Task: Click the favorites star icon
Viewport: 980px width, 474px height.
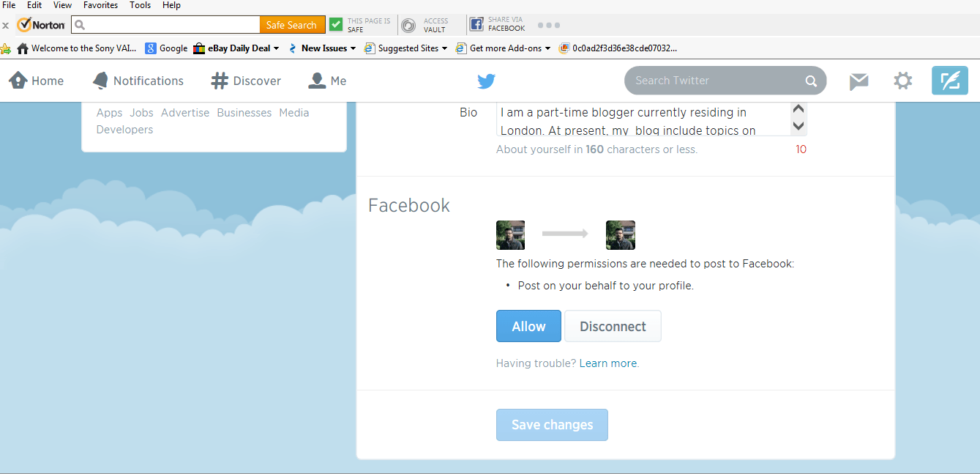Action: pos(6,48)
